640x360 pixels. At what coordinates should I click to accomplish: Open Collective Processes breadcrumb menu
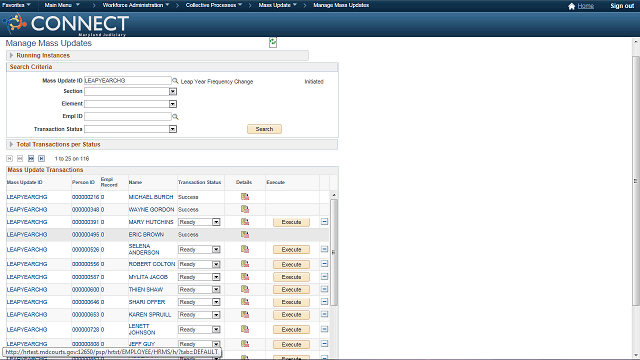click(x=214, y=5)
